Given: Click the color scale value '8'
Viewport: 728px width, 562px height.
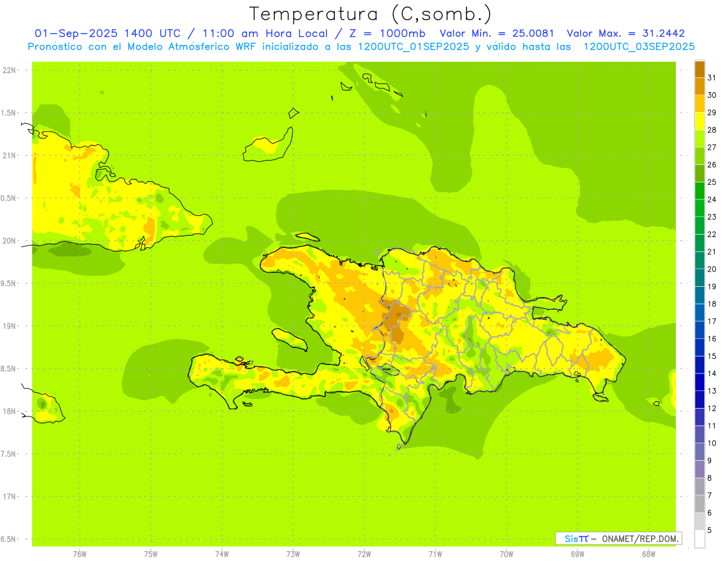Looking at the screenshot, I should [x=710, y=478].
